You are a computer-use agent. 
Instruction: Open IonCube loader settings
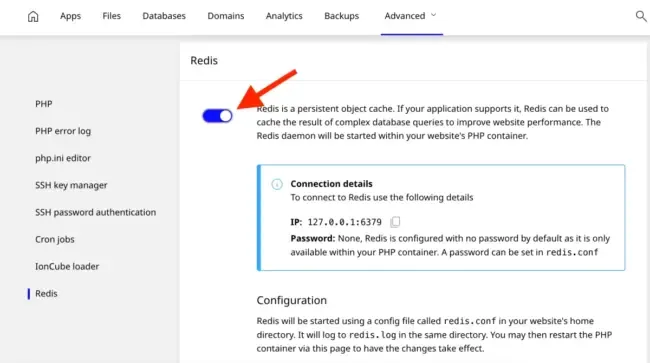(67, 266)
